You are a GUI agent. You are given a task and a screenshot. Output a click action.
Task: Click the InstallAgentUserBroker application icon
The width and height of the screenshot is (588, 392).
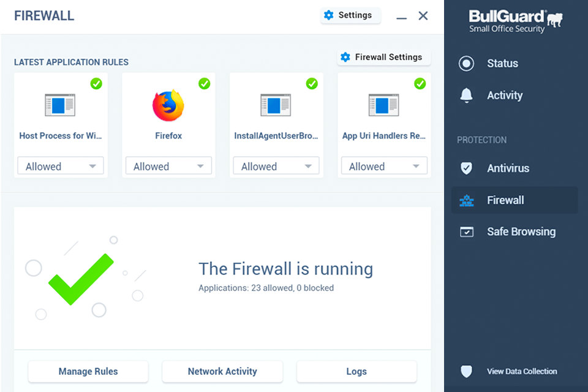point(276,105)
